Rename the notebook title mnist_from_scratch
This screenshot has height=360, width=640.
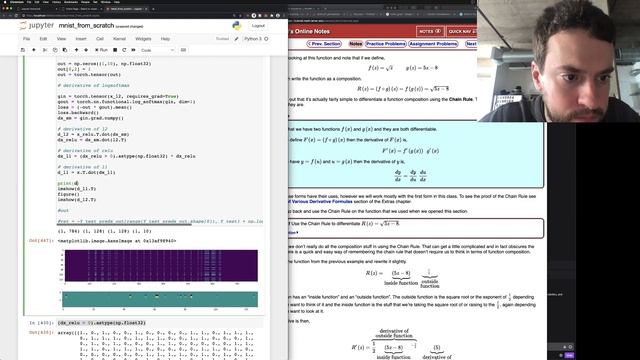86,25
